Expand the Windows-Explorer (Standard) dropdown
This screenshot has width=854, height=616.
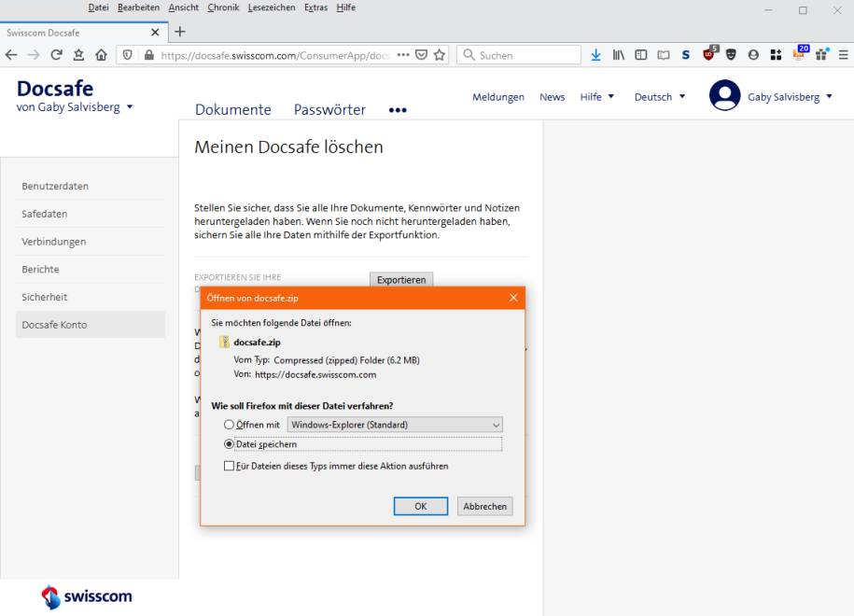click(x=395, y=425)
